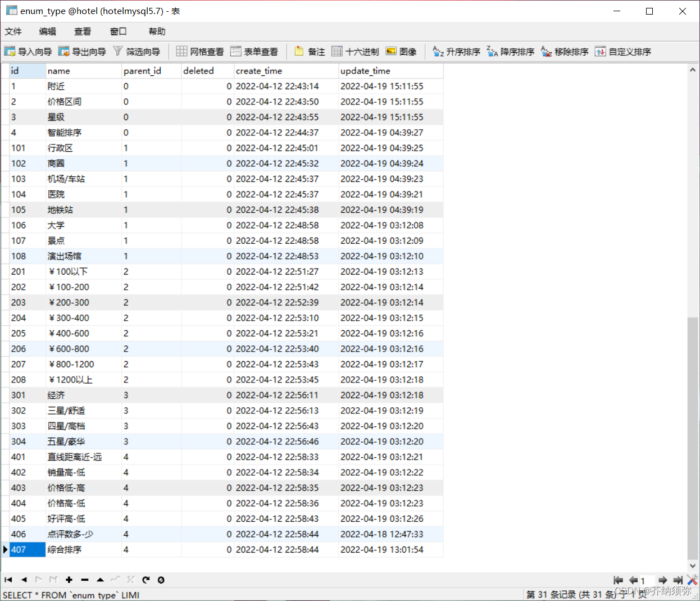700x601 pixels.
Task: Select the 机场/车站 name cell
Action: pyautogui.click(x=84, y=179)
